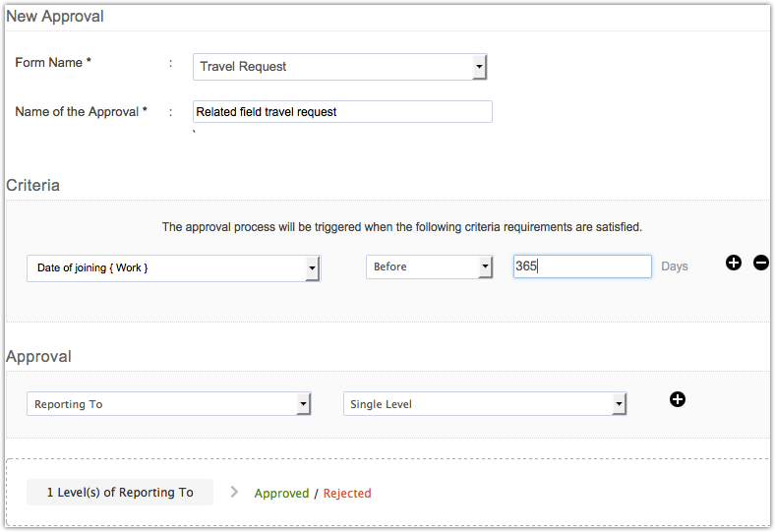Expand the Reporting To approver dropdown
The width and height of the screenshot is (775, 532).
169,404
